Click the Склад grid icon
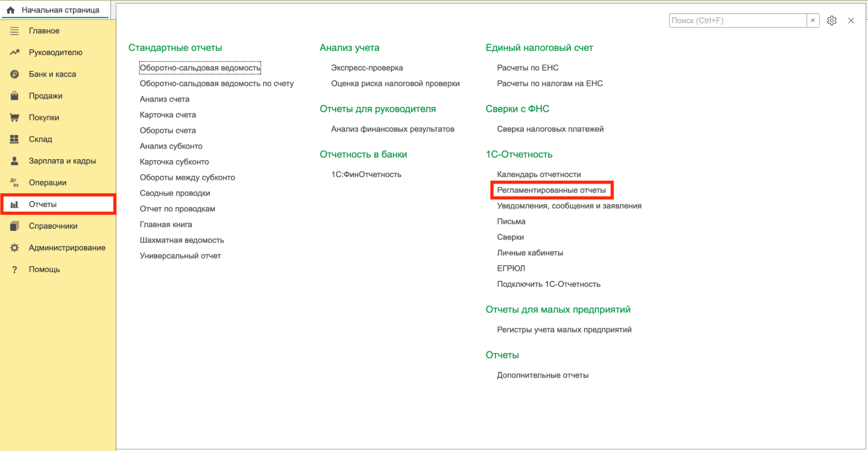868x451 pixels. (14, 139)
